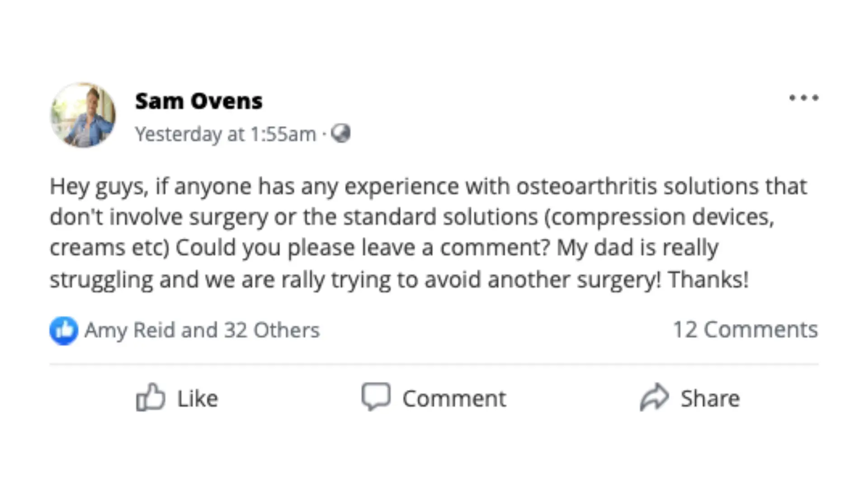View the 12 Comments link
868x488 pixels.
[745, 330]
